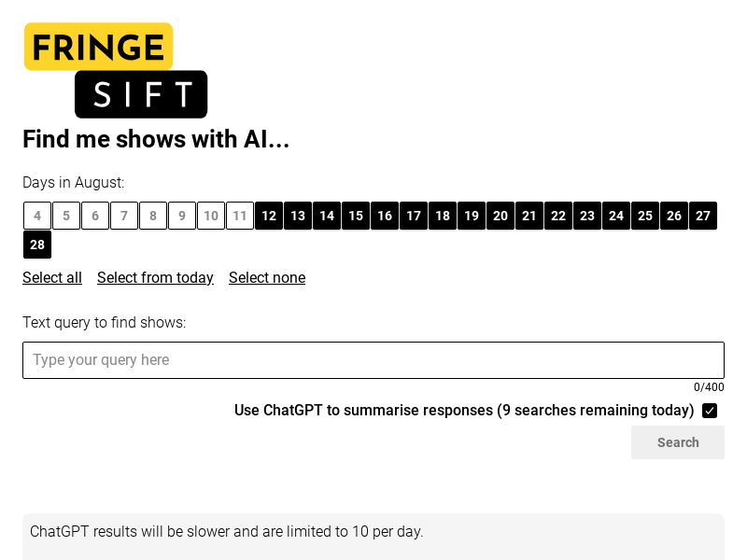The height and width of the screenshot is (560, 747).
Task: Deselect day 27
Action: (703, 216)
